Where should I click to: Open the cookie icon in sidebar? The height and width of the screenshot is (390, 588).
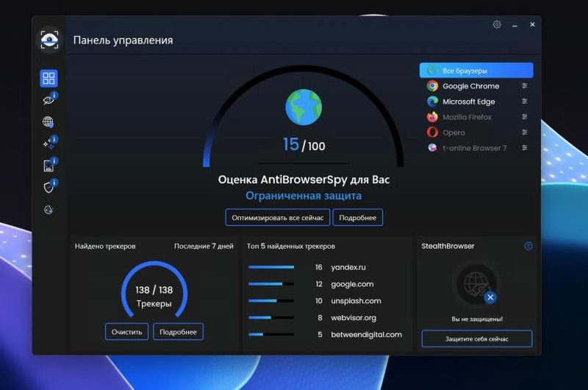[49, 210]
